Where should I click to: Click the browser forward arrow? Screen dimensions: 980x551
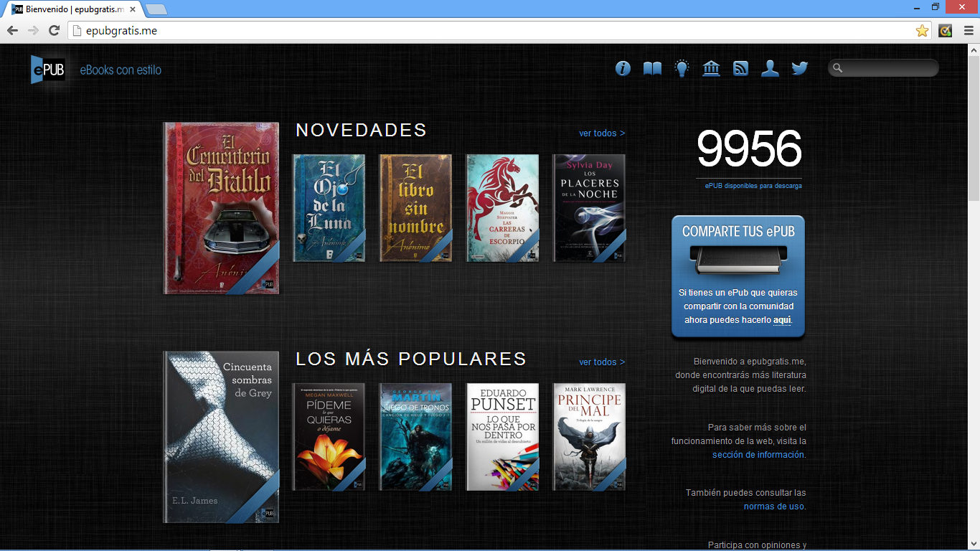click(33, 30)
